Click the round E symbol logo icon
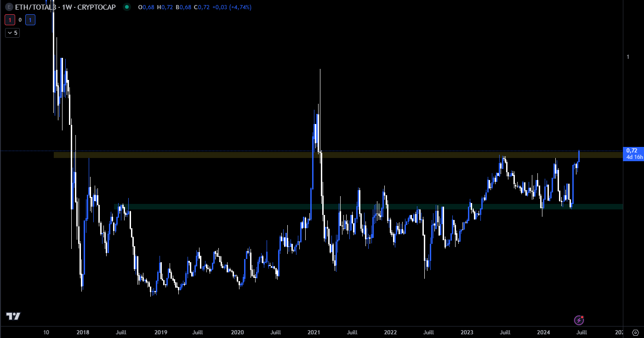This screenshot has height=338, width=644. pos(8,7)
